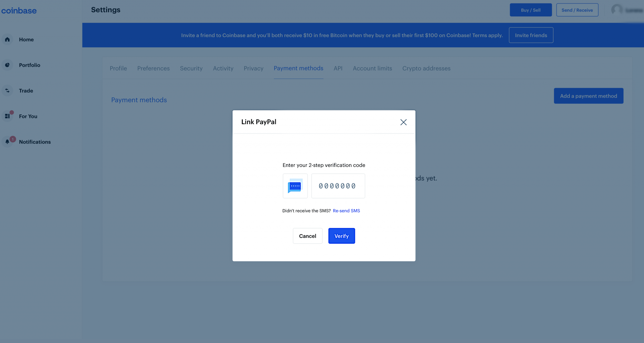Click the Profile tab in settings
The height and width of the screenshot is (343, 644).
pyautogui.click(x=118, y=68)
